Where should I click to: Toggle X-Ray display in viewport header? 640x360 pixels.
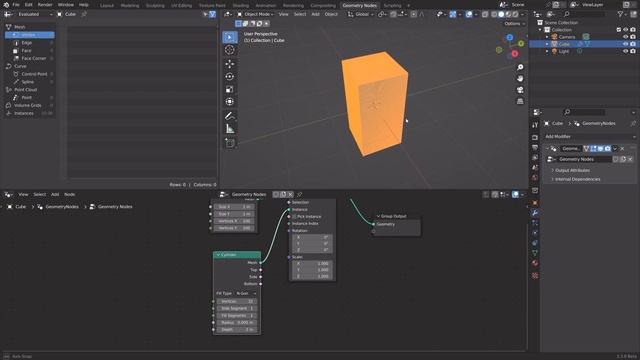tap(485, 14)
